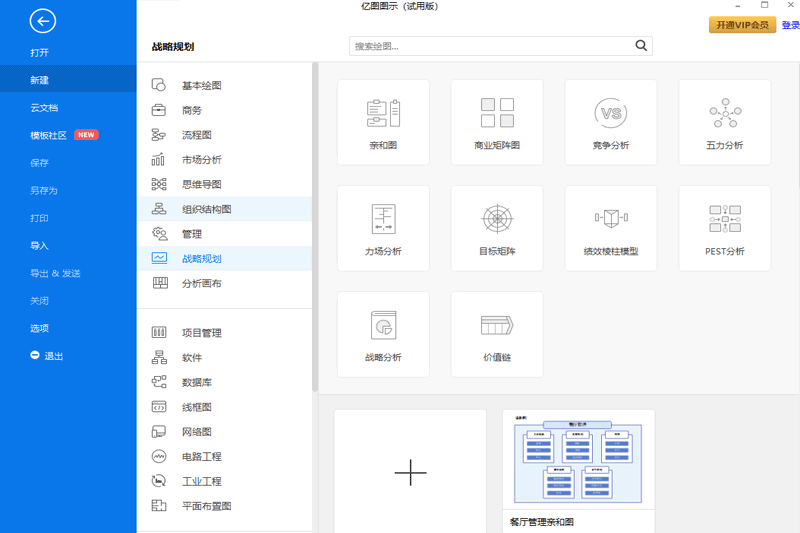Click the 搜索绘图 search field
Viewport: 800px width, 533px height.
pos(490,46)
